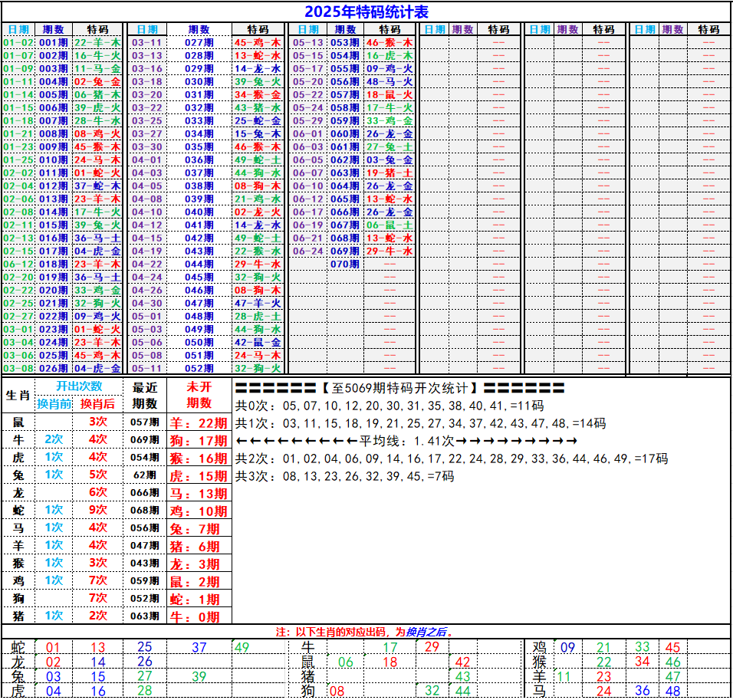Click the 生肖 header cell
The width and height of the screenshot is (733, 700).
pos(18,396)
